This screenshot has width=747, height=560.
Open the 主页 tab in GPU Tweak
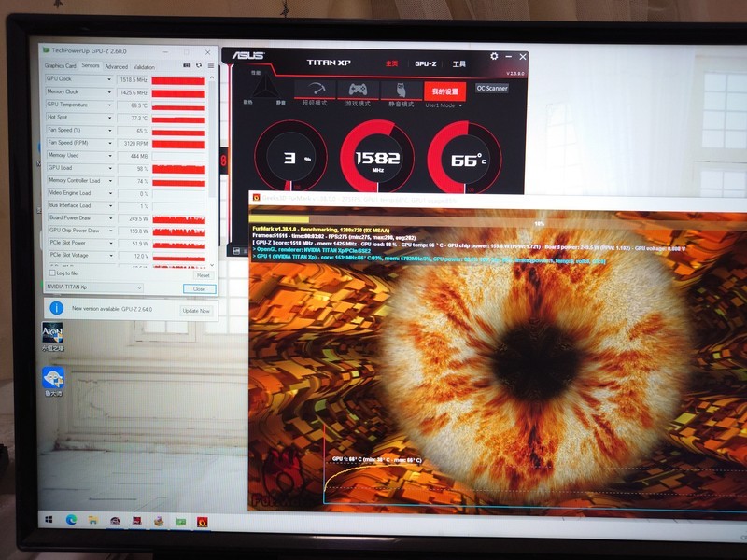point(391,63)
